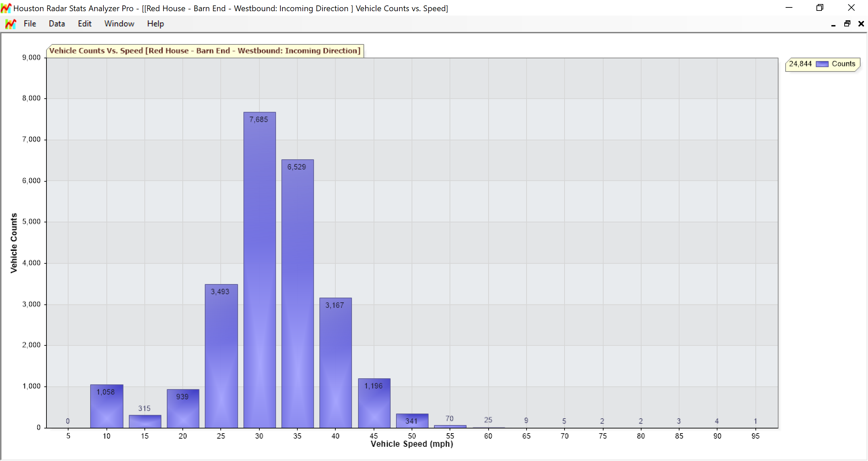Restore down the main application window

(820, 8)
